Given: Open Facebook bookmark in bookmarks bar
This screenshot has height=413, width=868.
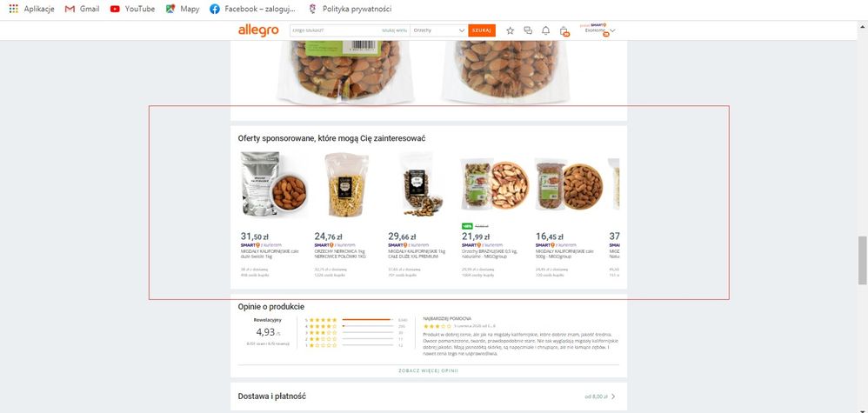Looking at the screenshot, I should [x=252, y=9].
